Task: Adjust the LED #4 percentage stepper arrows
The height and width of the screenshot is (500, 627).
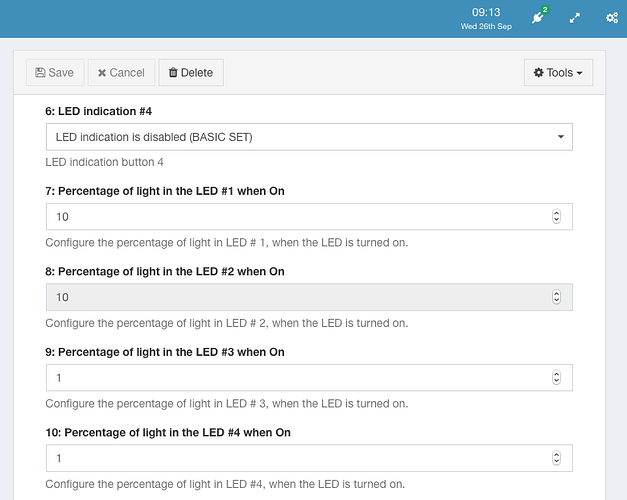Action: 556,458
